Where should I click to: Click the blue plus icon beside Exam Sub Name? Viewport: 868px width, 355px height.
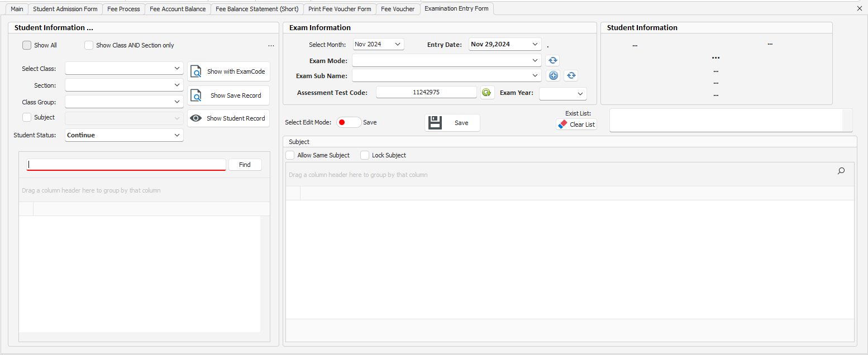553,76
